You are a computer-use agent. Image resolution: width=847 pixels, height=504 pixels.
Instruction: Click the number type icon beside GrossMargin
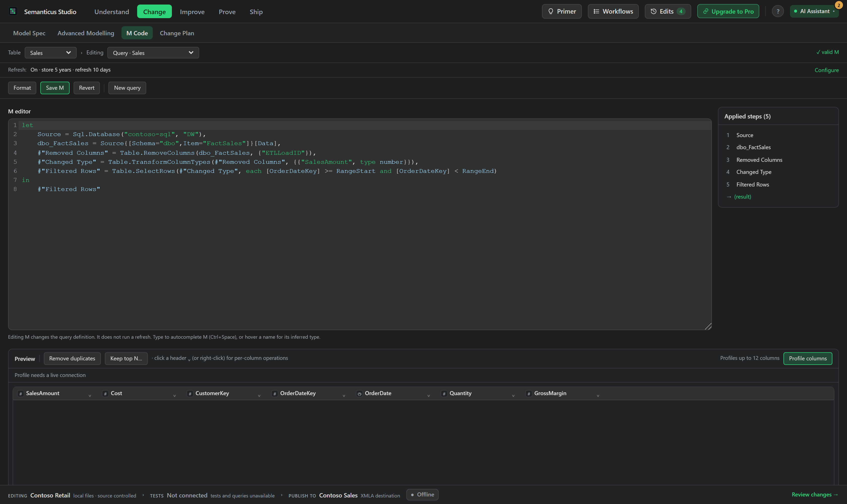point(529,394)
